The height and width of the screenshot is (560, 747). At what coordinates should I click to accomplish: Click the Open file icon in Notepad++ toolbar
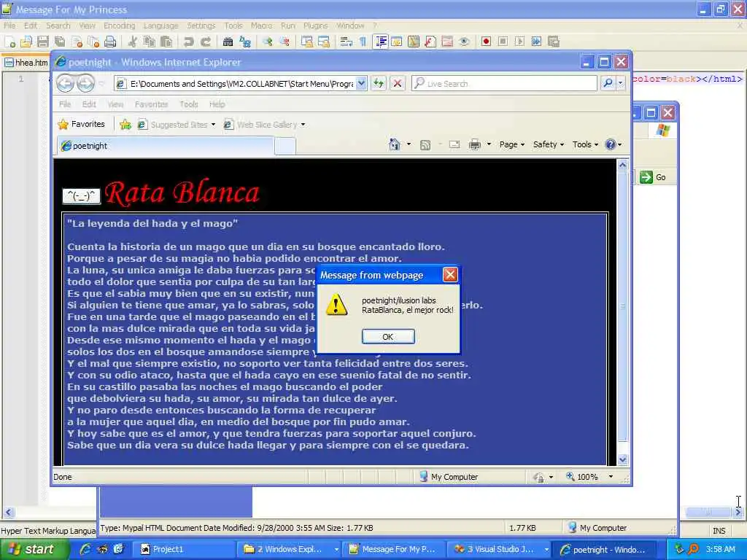[26, 42]
